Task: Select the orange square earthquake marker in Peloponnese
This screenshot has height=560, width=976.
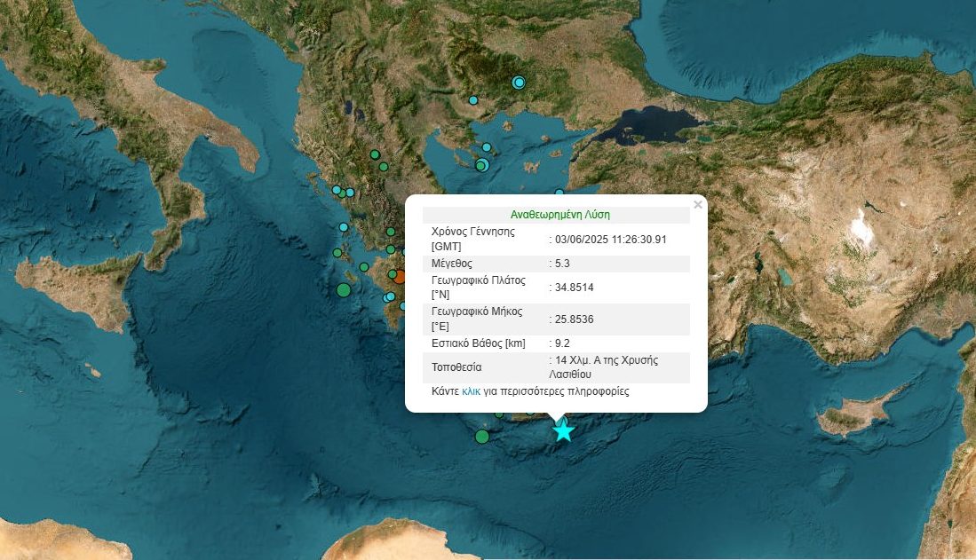Action: pyautogui.click(x=401, y=277)
